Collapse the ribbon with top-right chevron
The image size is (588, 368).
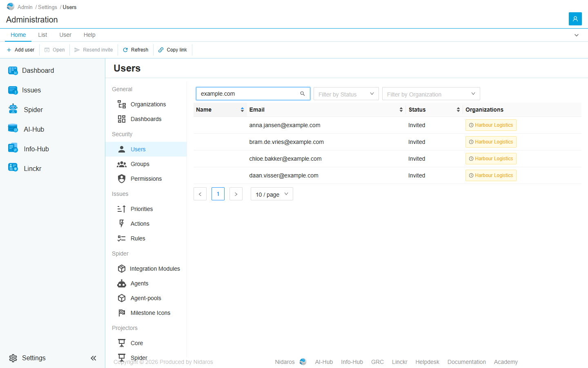coord(577,35)
